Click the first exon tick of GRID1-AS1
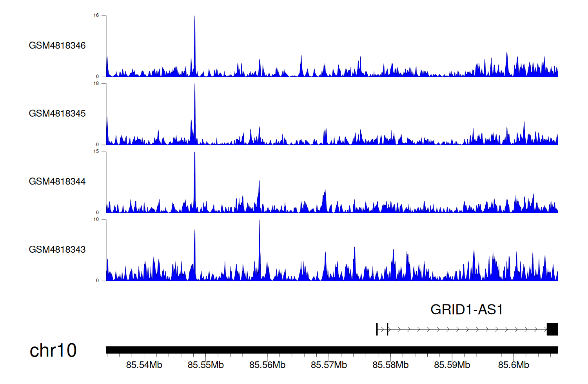 pyautogui.click(x=377, y=330)
